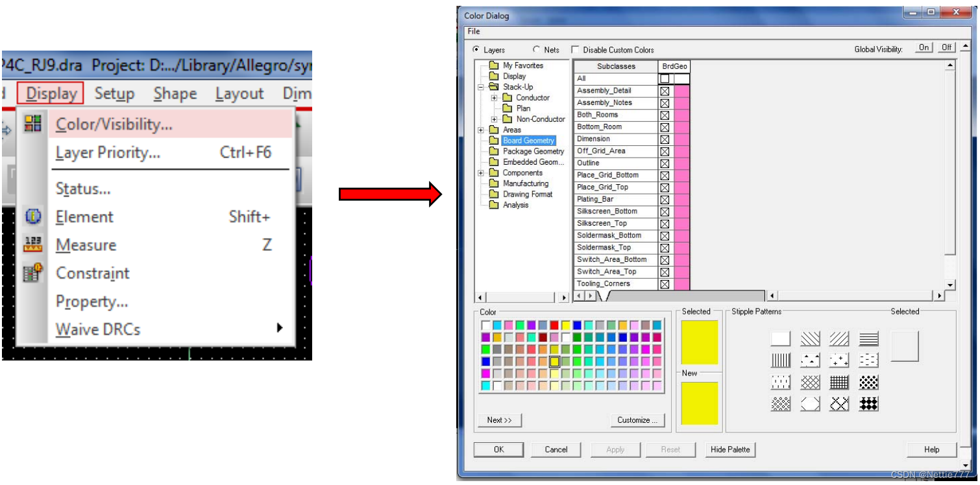Click the Element info icon in Display menu
This screenshot has height=485, width=980.
point(33,217)
